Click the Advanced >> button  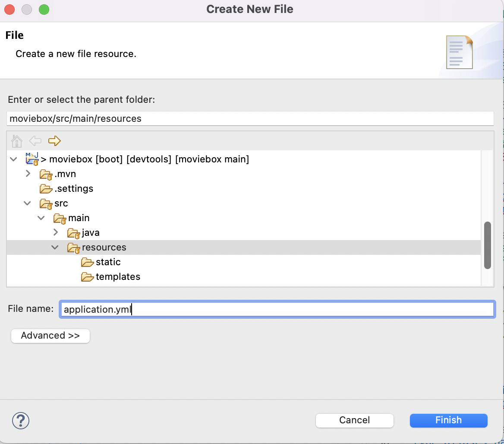(50, 336)
